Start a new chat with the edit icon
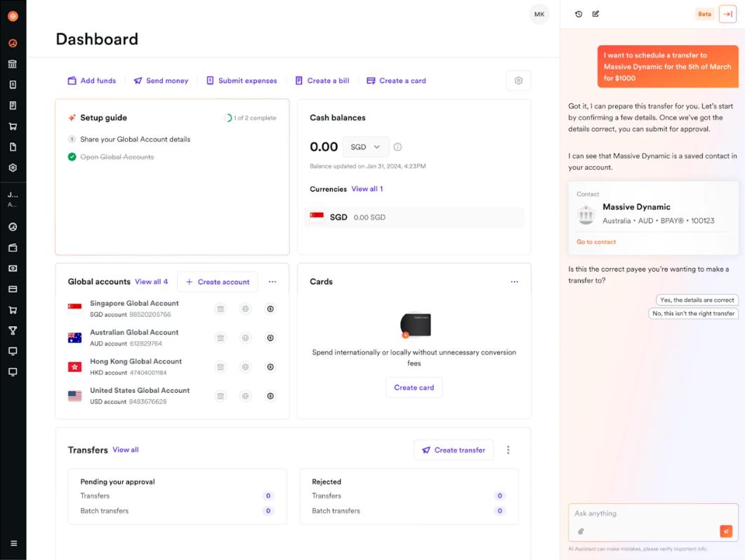This screenshot has width=745, height=560. [x=595, y=14]
